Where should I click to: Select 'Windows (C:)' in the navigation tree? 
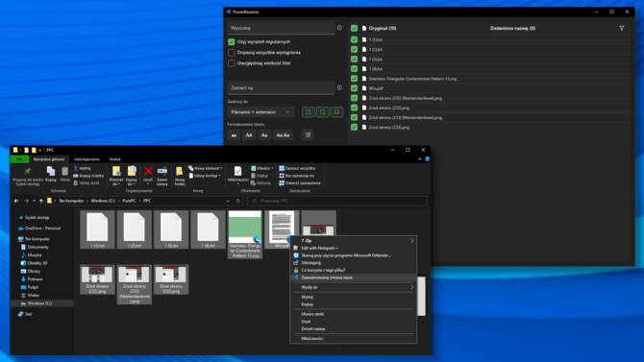pyautogui.click(x=39, y=303)
